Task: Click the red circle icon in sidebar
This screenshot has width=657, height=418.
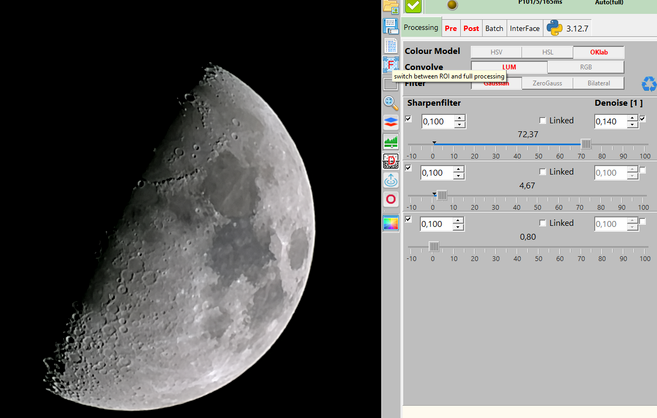Action: (x=391, y=199)
